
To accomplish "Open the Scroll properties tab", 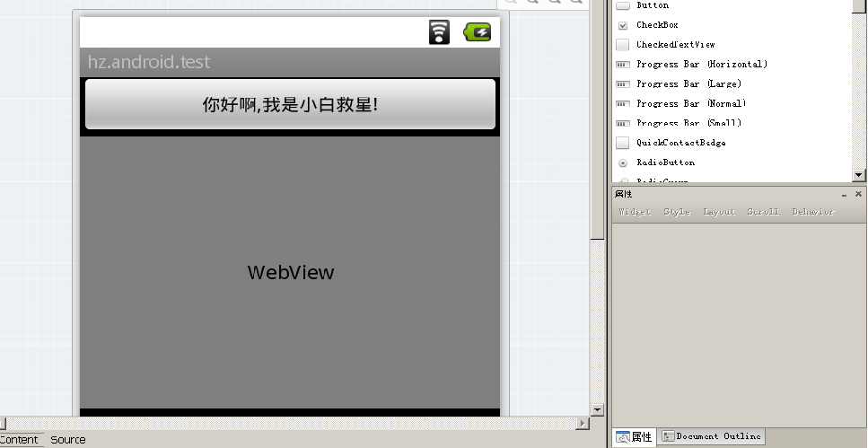I will [763, 212].
